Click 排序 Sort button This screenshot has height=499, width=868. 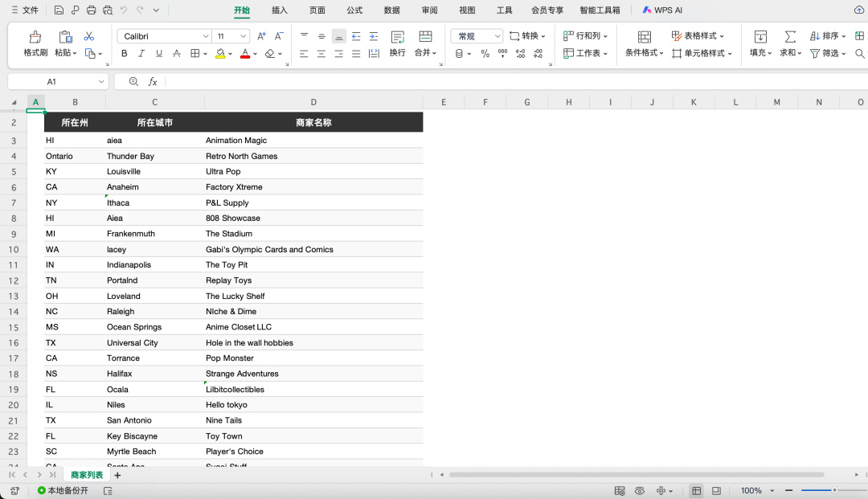click(x=828, y=35)
